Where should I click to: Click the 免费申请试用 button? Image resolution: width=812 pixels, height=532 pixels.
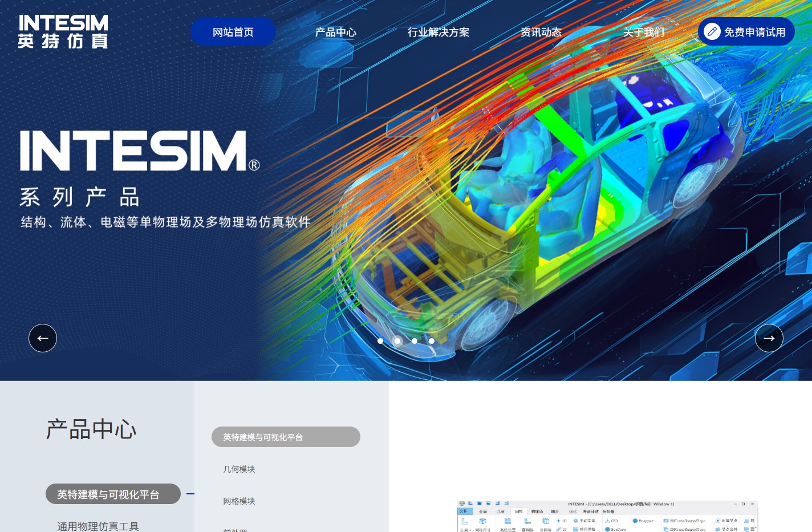(746, 31)
